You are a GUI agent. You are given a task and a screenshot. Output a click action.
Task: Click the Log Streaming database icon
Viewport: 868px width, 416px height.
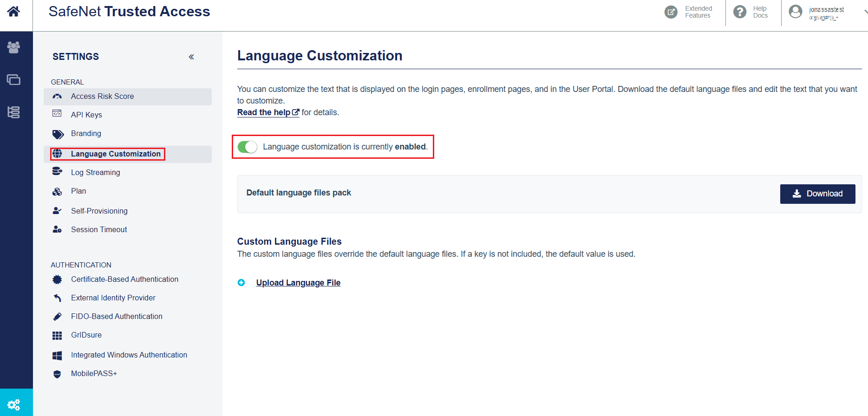click(x=57, y=171)
